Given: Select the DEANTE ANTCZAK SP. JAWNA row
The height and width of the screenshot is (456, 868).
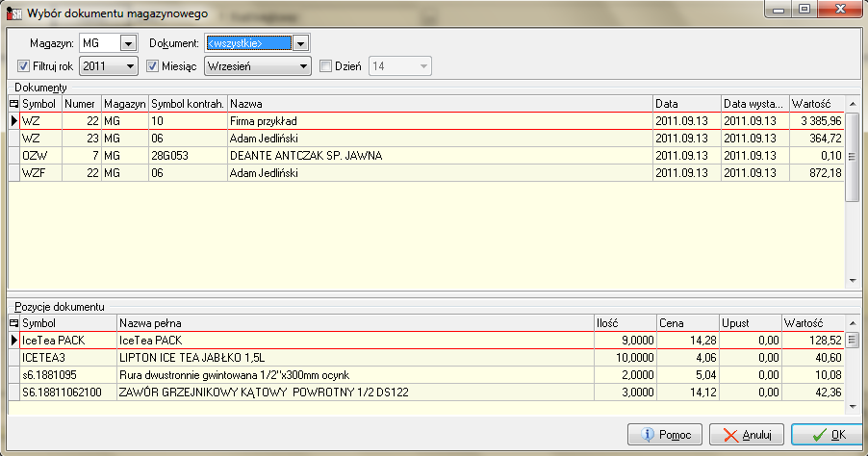Looking at the screenshot, I should [432, 156].
